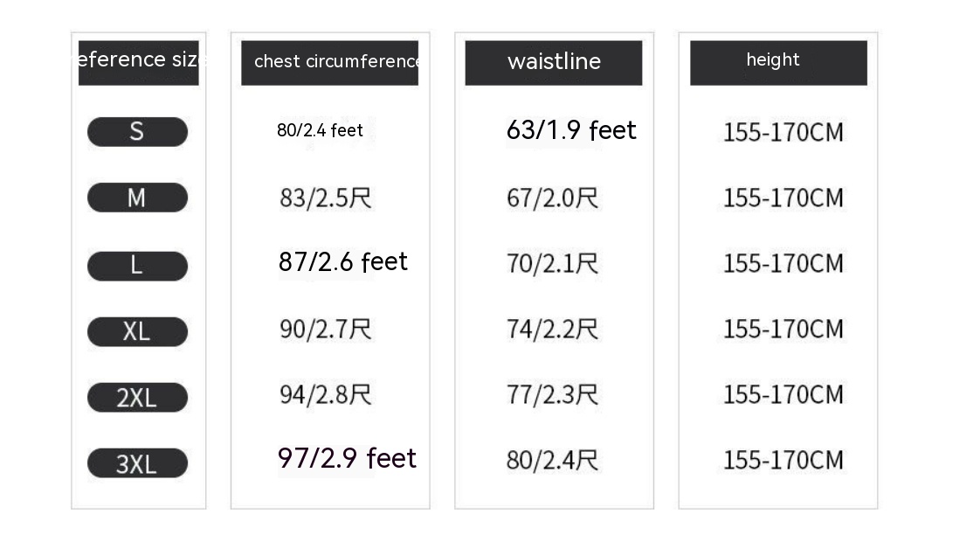Select the 63/1.9 feet waistline value
Screen dimensions: 980x549
pyautogui.click(x=571, y=130)
